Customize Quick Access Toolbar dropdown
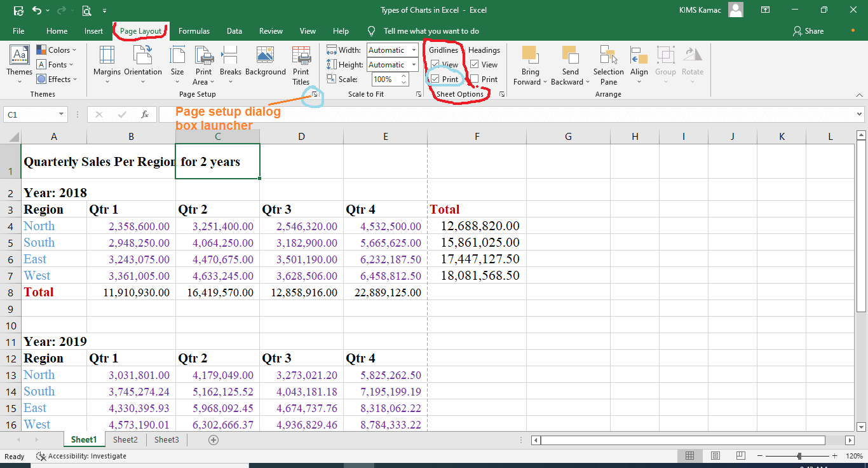 104,10
